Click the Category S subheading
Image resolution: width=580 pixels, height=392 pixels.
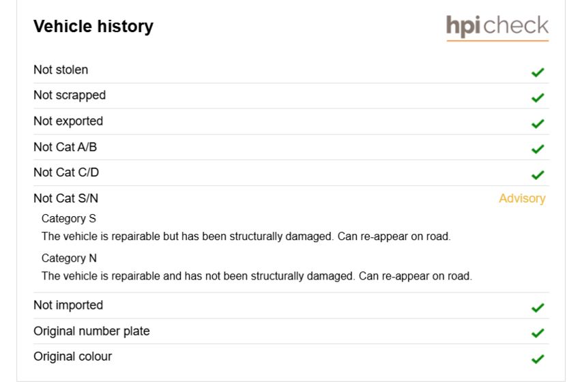pyautogui.click(x=69, y=219)
